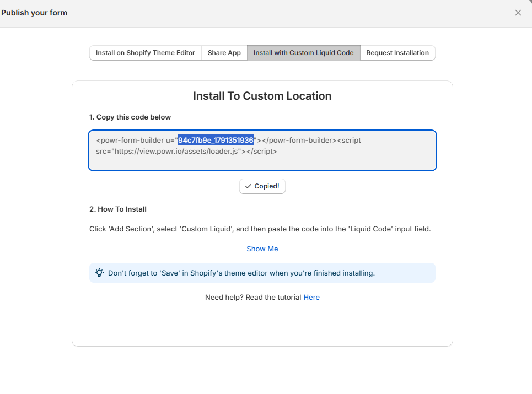Viewport: 532px width, 394px height.
Task: Go to the Request Installation tab
Action: click(397, 53)
